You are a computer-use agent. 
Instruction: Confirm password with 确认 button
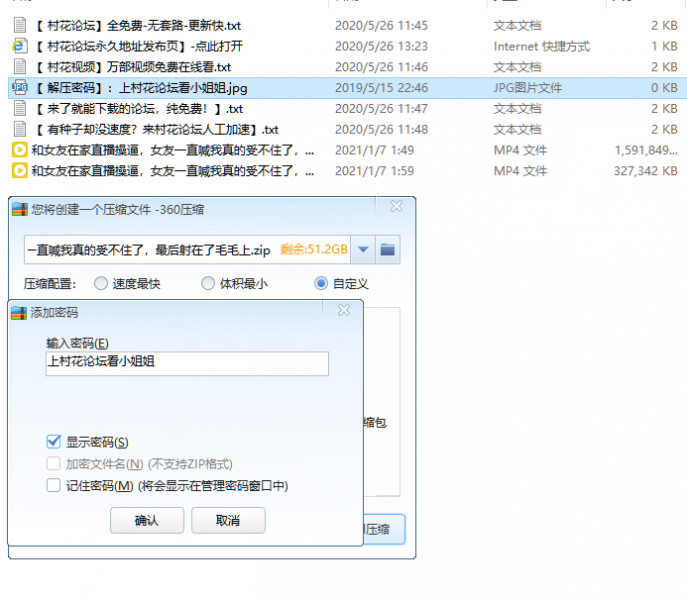click(x=147, y=520)
